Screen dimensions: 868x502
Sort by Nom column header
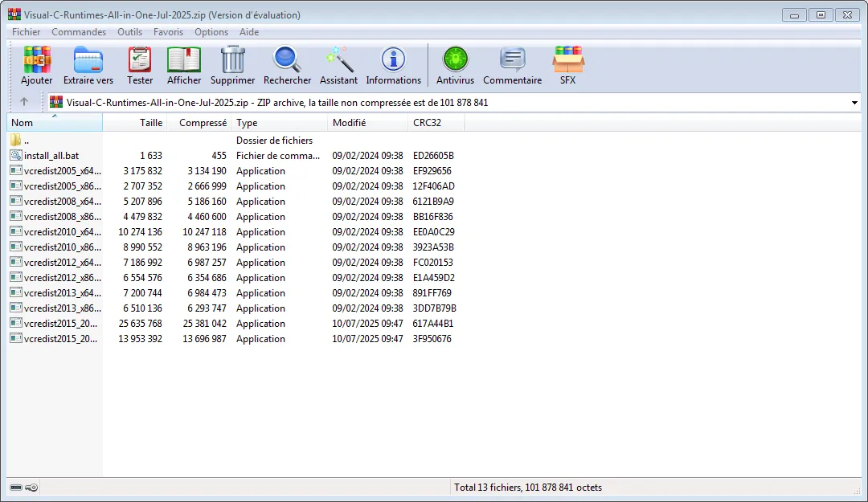(x=55, y=122)
